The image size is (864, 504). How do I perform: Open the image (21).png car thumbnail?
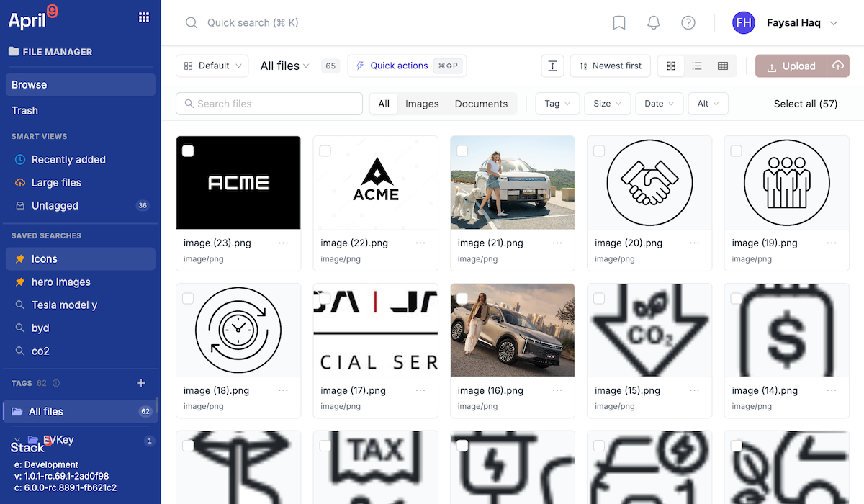click(513, 183)
